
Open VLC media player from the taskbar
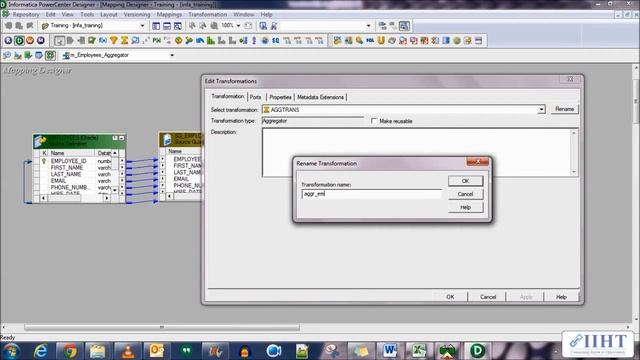pos(128,351)
